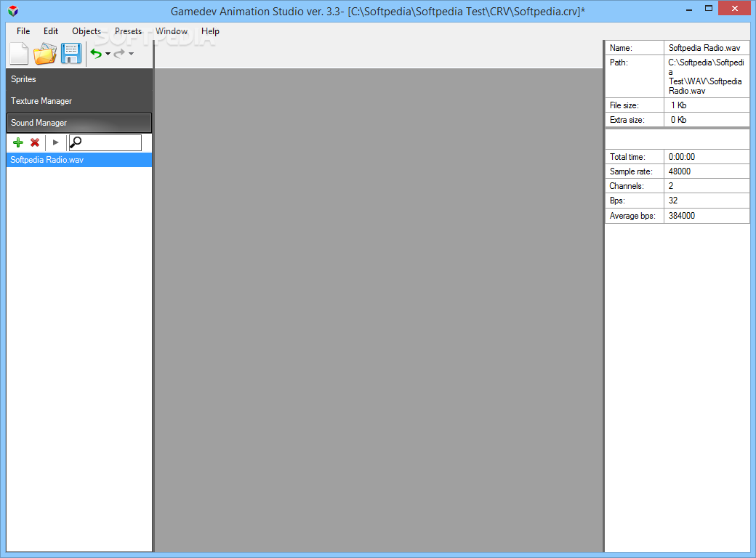
Task: Delete the sound with the red X
Action: [x=35, y=142]
